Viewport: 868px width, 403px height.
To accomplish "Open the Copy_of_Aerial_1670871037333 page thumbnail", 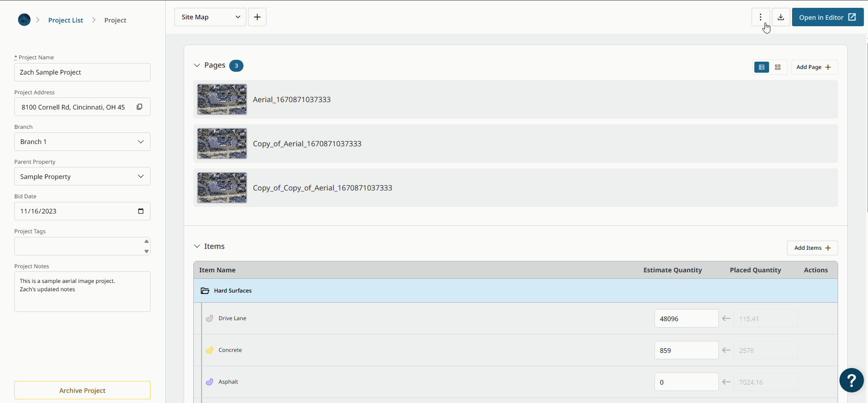I will 222,144.
